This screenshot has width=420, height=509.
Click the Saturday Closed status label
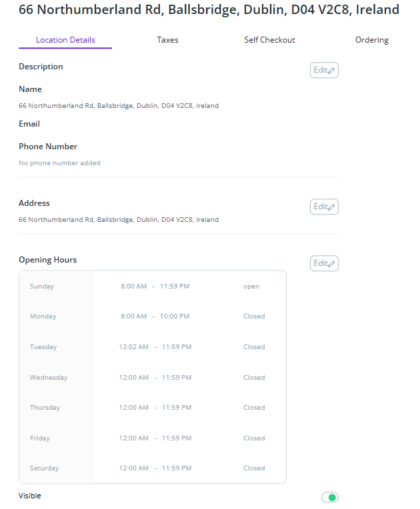click(254, 468)
